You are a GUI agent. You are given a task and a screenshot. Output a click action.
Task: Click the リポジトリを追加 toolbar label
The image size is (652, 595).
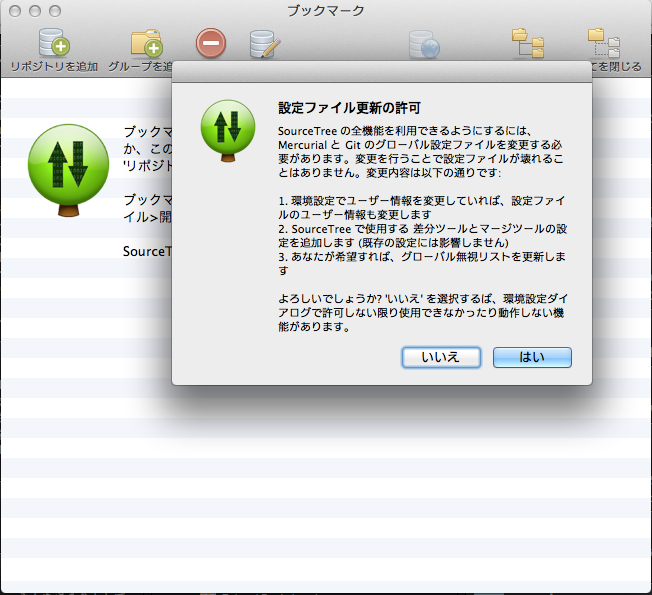54,67
